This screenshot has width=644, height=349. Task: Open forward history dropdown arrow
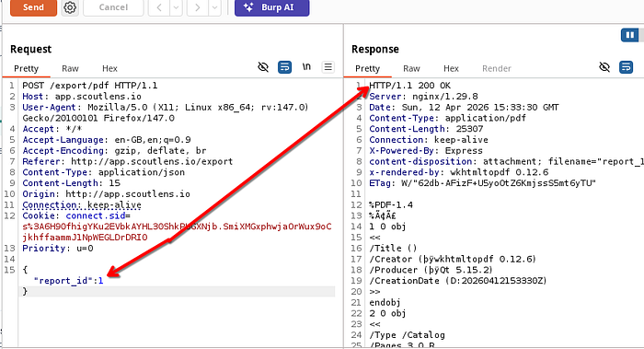(x=214, y=7)
